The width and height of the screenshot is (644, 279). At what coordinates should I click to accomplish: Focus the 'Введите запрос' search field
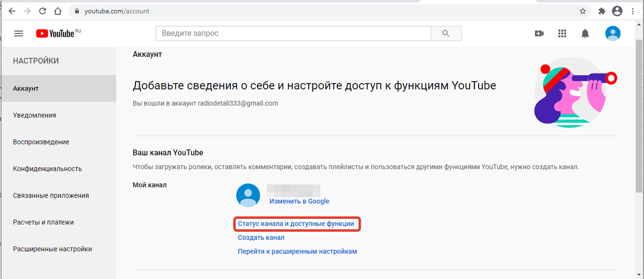pos(293,33)
